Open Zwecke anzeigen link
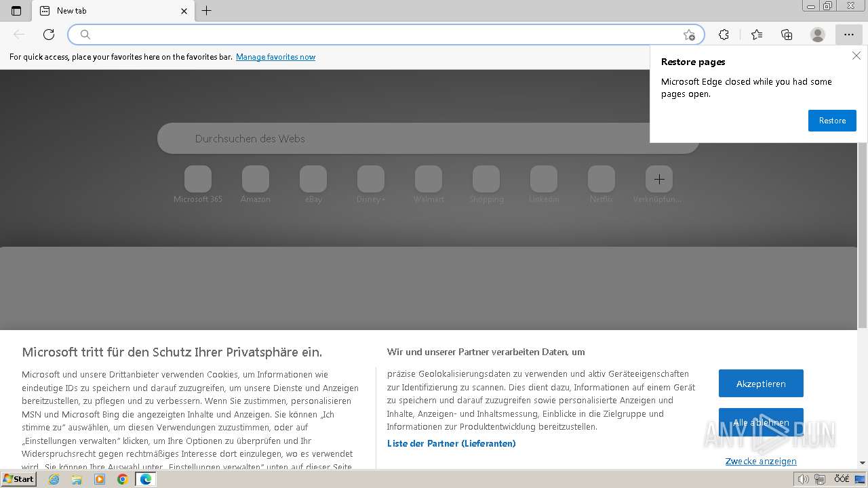The image size is (868, 488). tap(761, 461)
